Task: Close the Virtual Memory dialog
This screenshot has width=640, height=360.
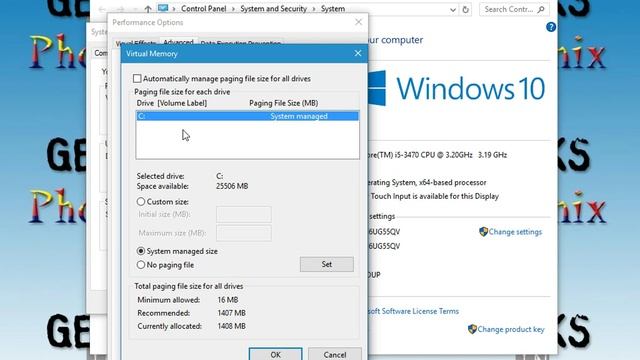Action: coord(358,53)
